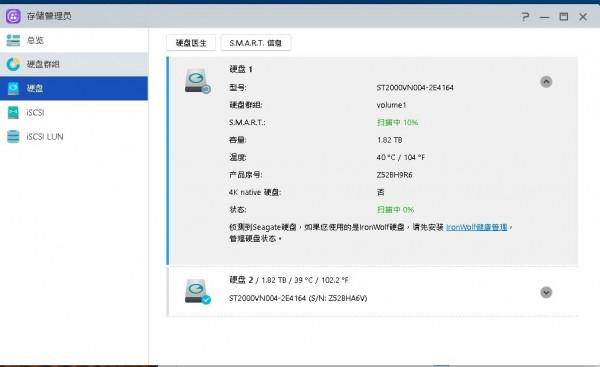Open S.M.A.R.T. 信息 button
Screen dimensions: 600x367
pos(256,43)
